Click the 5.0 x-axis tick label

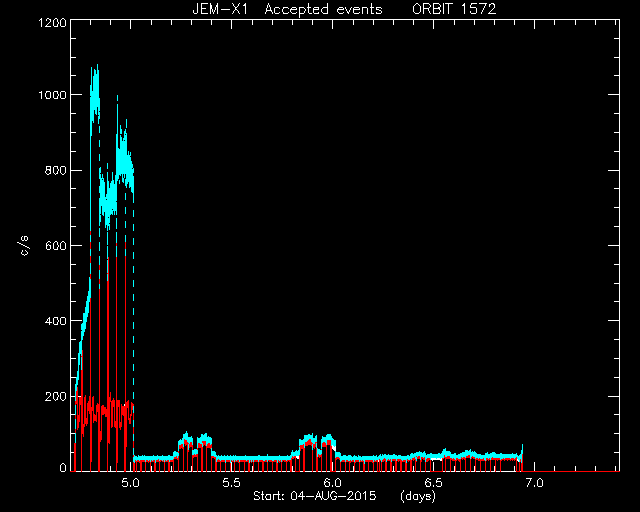point(131,483)
